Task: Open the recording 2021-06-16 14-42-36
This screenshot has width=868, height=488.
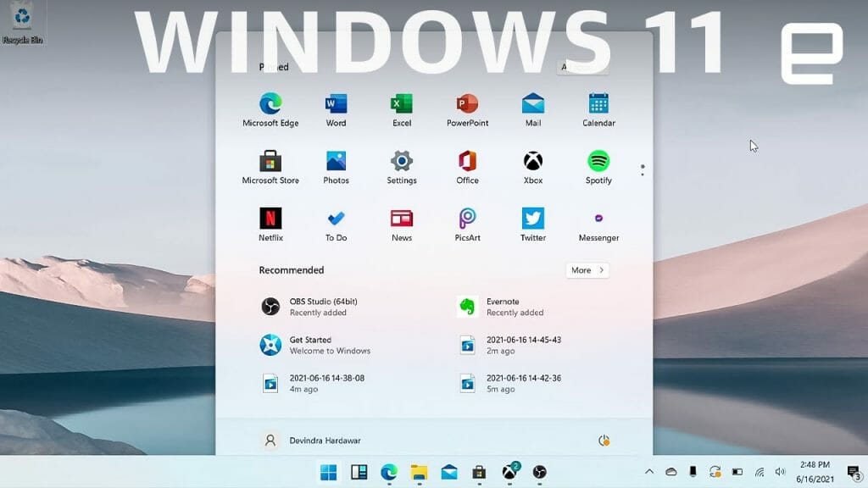Action: pyautogui.click(x=509, y=384)
